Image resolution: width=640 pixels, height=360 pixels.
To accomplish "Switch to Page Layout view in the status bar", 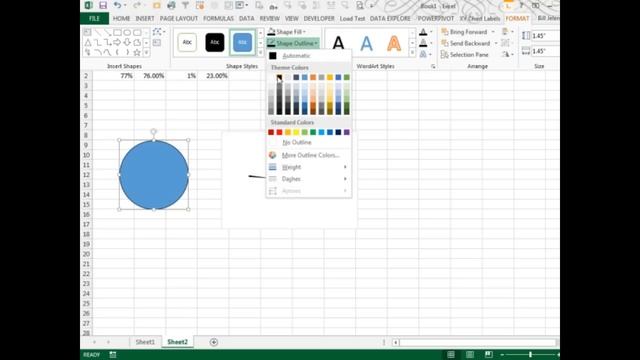I will [470, 354].
